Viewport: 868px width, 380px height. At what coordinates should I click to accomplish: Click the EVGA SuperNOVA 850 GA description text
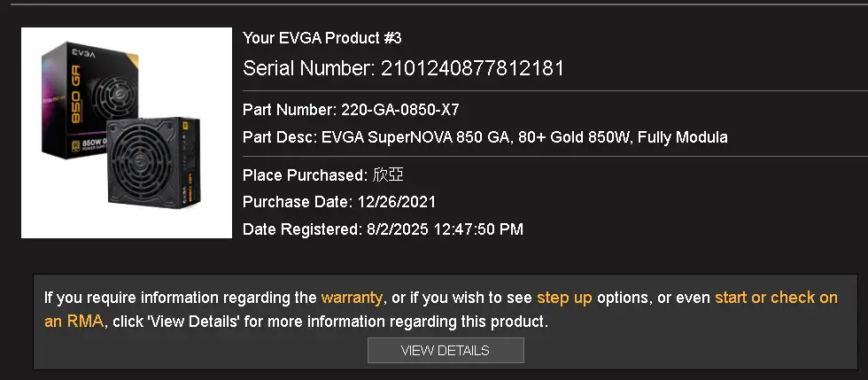click(x=524, y=137)
